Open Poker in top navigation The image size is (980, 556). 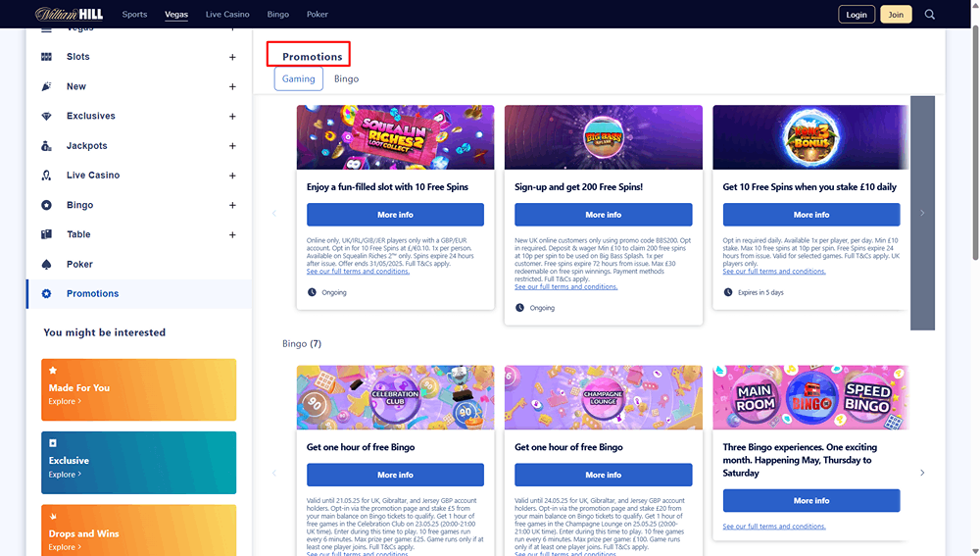[318, 14]
